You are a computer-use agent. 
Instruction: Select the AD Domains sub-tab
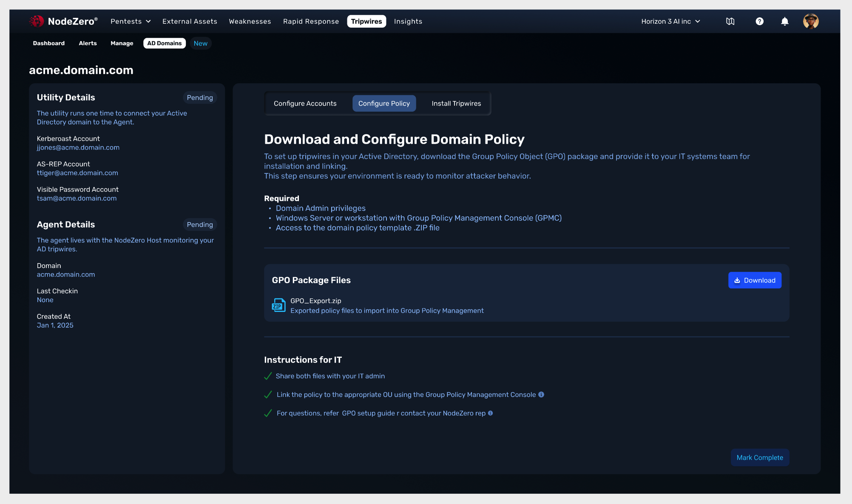tap(165, 43)
